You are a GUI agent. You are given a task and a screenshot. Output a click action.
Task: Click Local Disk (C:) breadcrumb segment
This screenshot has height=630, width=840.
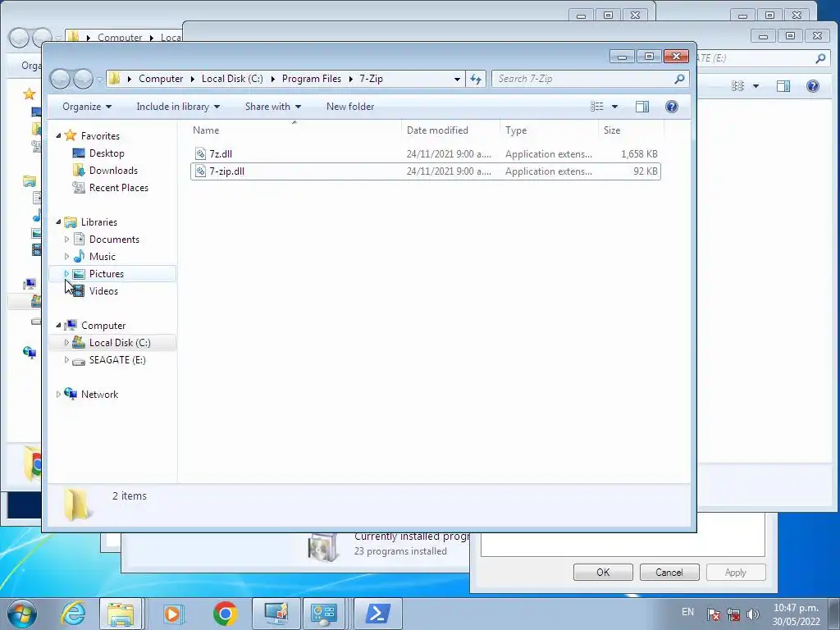coord(232,79)
